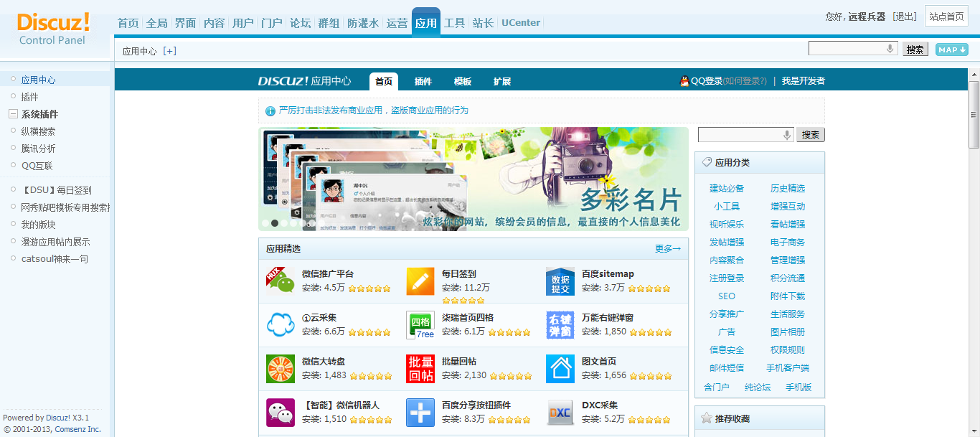The height and width of the screenshot is (437, 980).
Task: Open the Comsenz Inc. footer link
Action: click(78, 429)
